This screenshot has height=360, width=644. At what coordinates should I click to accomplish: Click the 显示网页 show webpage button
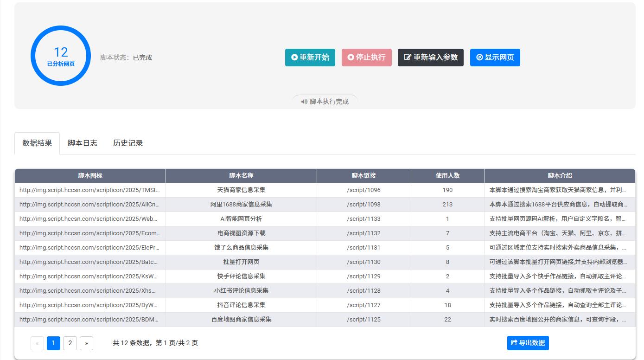pos(495,58)
